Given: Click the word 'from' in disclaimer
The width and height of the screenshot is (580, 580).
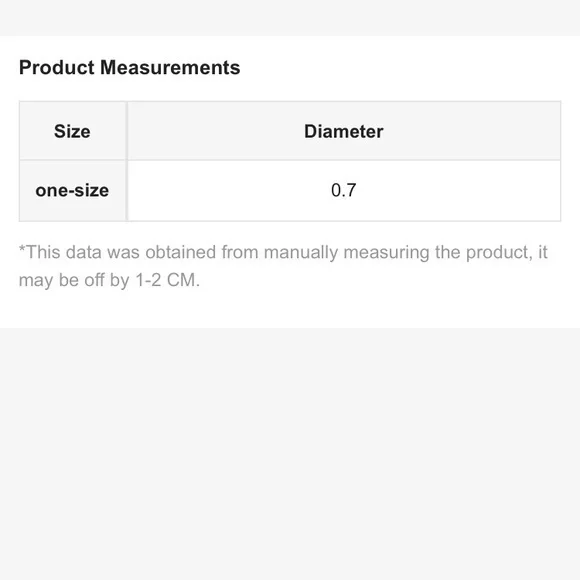Looking at the screenshot, I should pos(240,252).
